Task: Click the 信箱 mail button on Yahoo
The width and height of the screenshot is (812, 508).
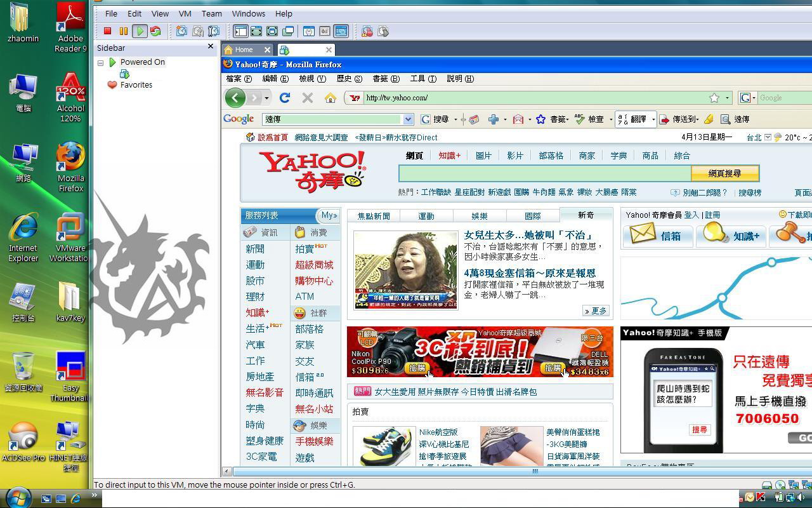Action: [658, 236]
